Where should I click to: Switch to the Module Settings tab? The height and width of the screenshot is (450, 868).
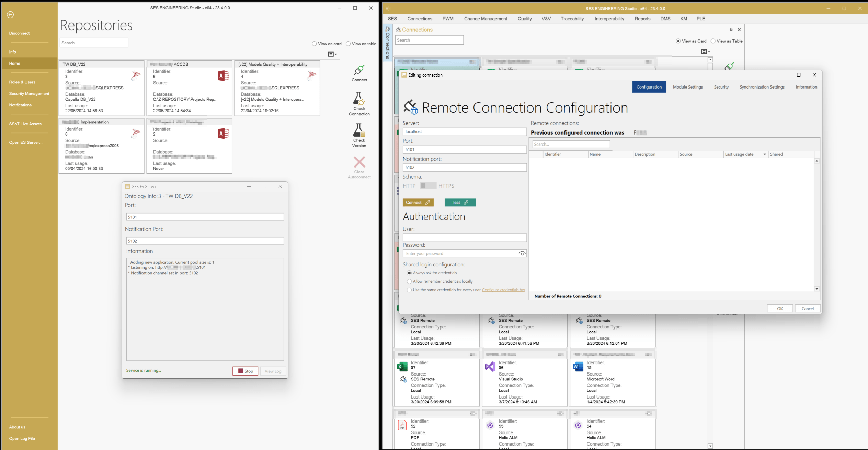688,87
